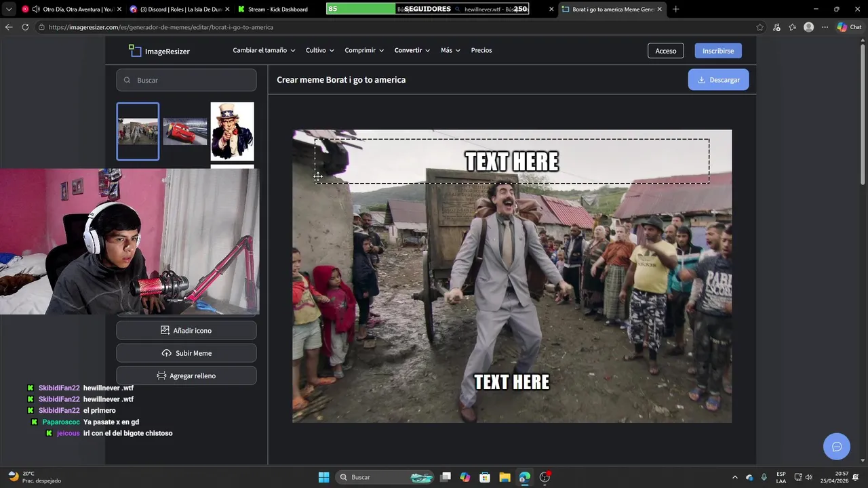Open OBS Studio taskbar icon
The height and width of the screenshot is (488, 868).
click(x=545, y=477)
